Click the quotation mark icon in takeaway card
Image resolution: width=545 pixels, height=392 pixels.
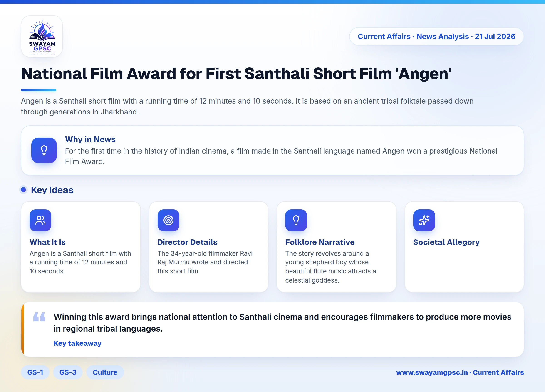point(40,317)
